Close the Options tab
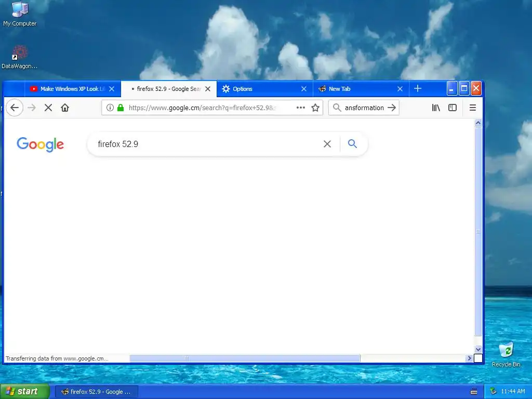532x399 pixels. point(304,89)
